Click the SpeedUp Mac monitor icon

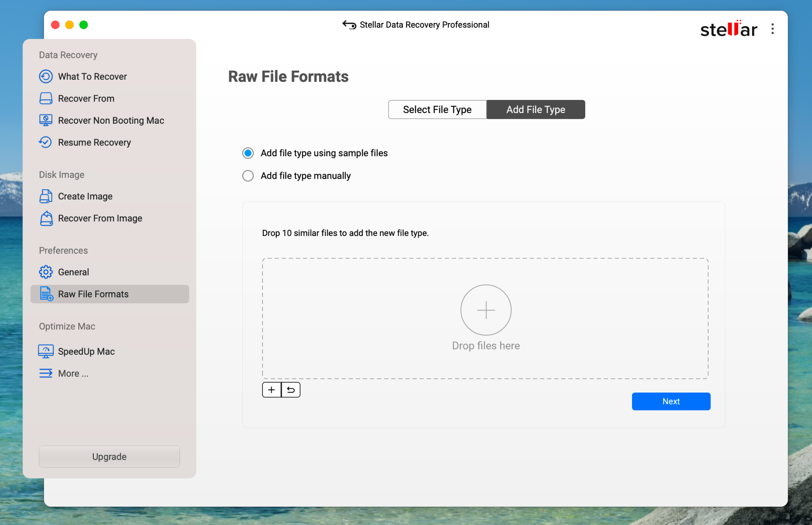click(46, 351)
